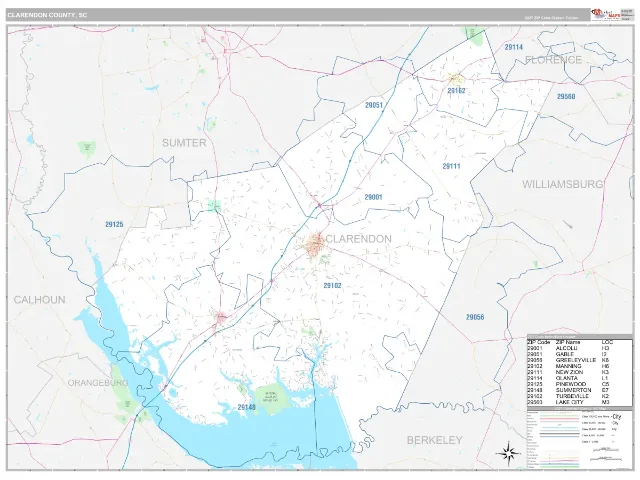
Task: Click the PINEWOOD row in ZIP table
Action: [x=580, y=384]
